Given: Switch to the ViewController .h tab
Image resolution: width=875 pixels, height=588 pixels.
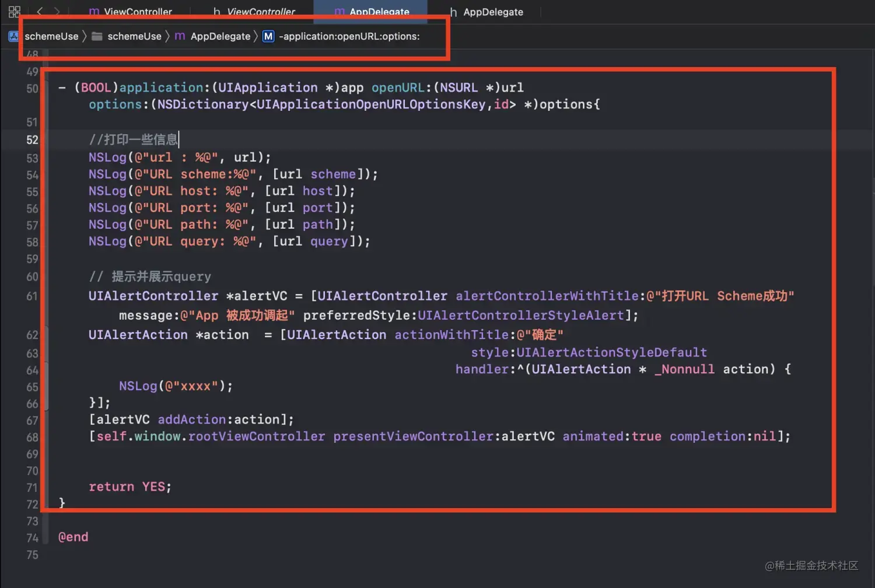Looking at the screenshot, I should pyautogui.click(x=254, y=12).
